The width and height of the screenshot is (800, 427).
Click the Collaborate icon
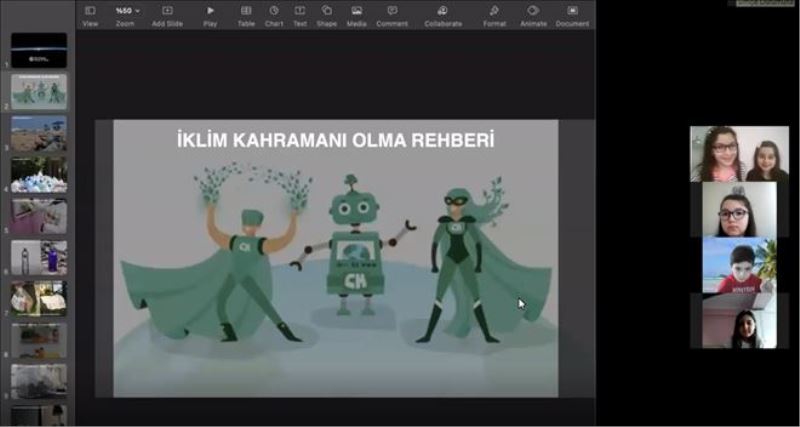[443, 11]
